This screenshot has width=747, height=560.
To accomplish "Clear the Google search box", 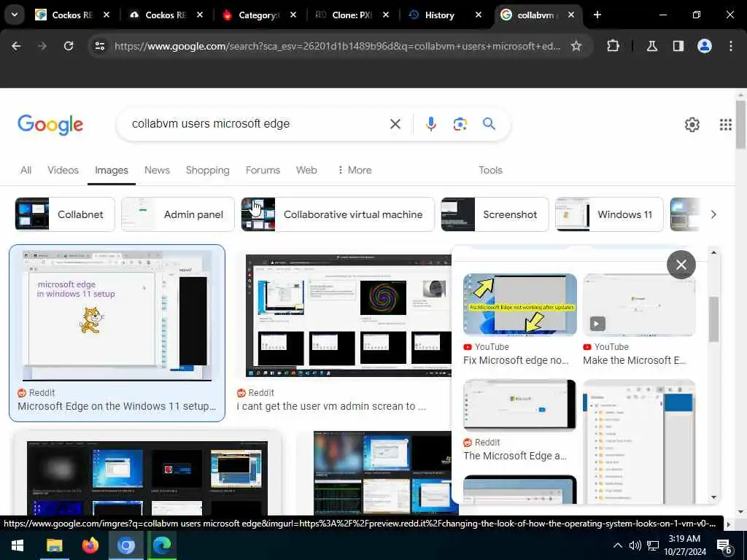I will click(x=395, y=124).
